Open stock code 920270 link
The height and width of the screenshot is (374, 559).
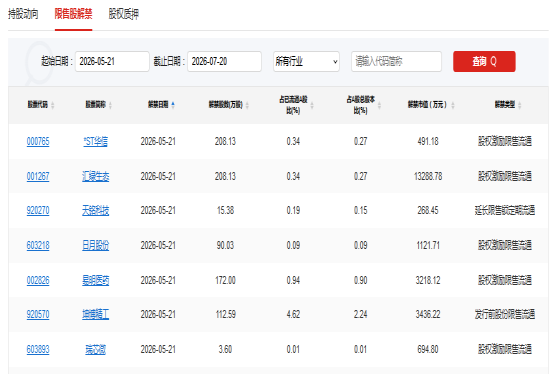(x=38, y=210)
